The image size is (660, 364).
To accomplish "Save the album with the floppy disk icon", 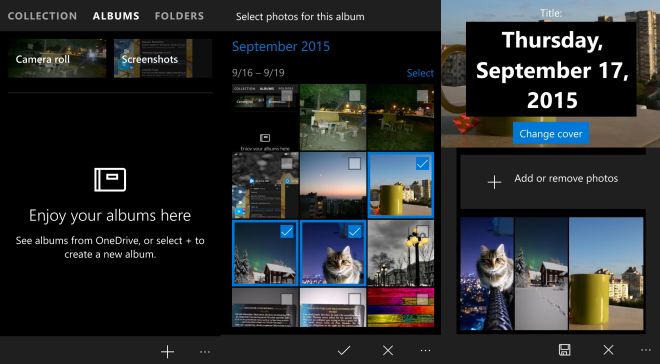I will (x=564, y=350).
